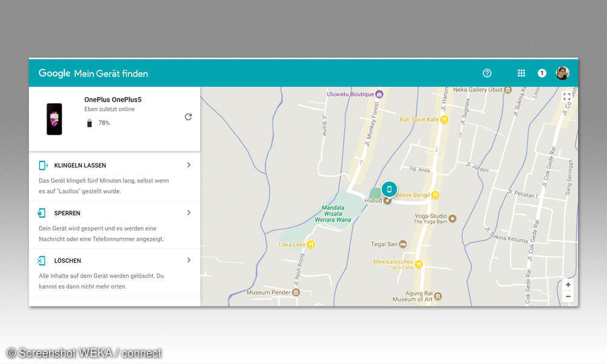607x364 pixels.
Task: Click the Uluwatu Boutique shop marker
Action: click(379, 94)
